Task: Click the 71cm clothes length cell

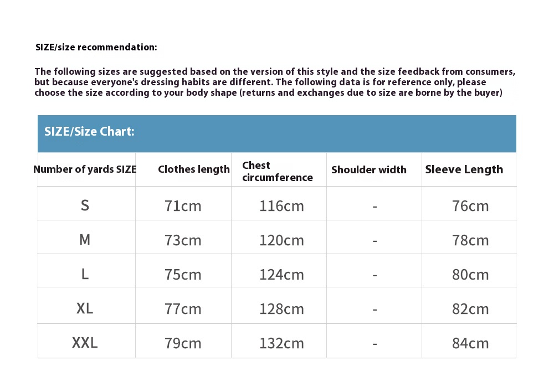Action: tap(183, 206)
